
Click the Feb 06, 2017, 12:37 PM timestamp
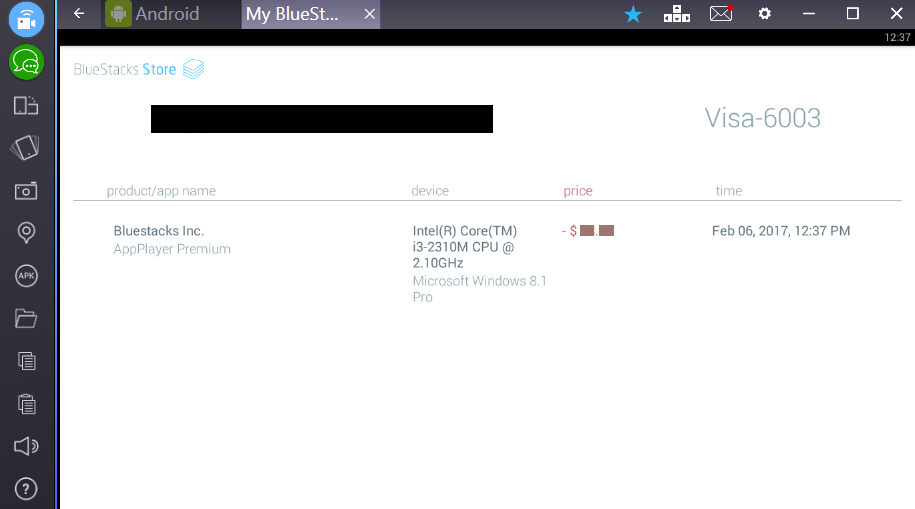[x=781, y=231]
